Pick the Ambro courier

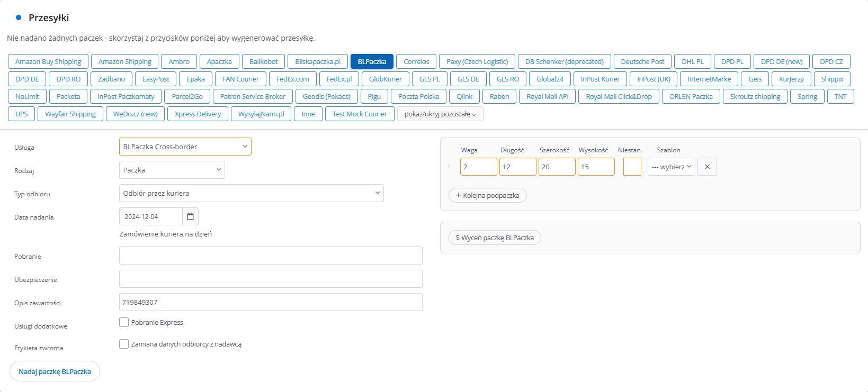(x=179, y=61)
